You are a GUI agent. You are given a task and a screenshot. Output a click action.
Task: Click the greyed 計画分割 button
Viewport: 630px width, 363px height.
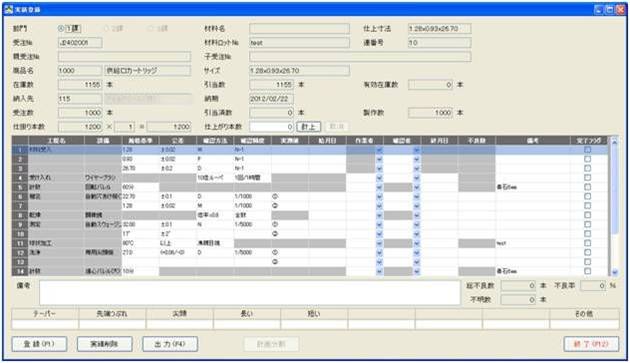(272, 344)
